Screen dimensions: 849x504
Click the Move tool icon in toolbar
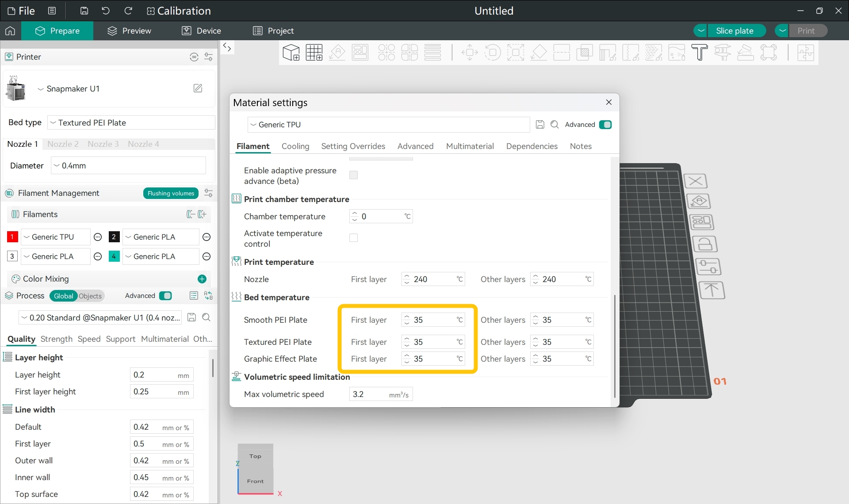[x=470, y=53]
